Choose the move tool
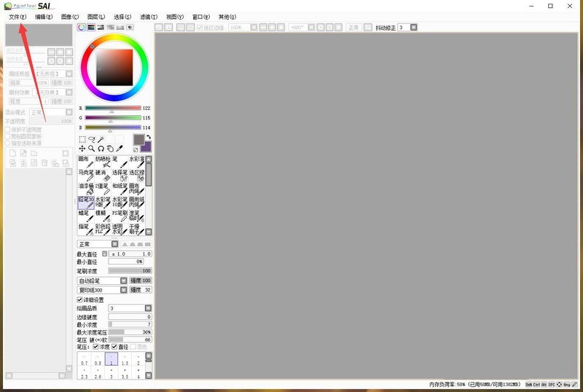 [x=82, y=149]
